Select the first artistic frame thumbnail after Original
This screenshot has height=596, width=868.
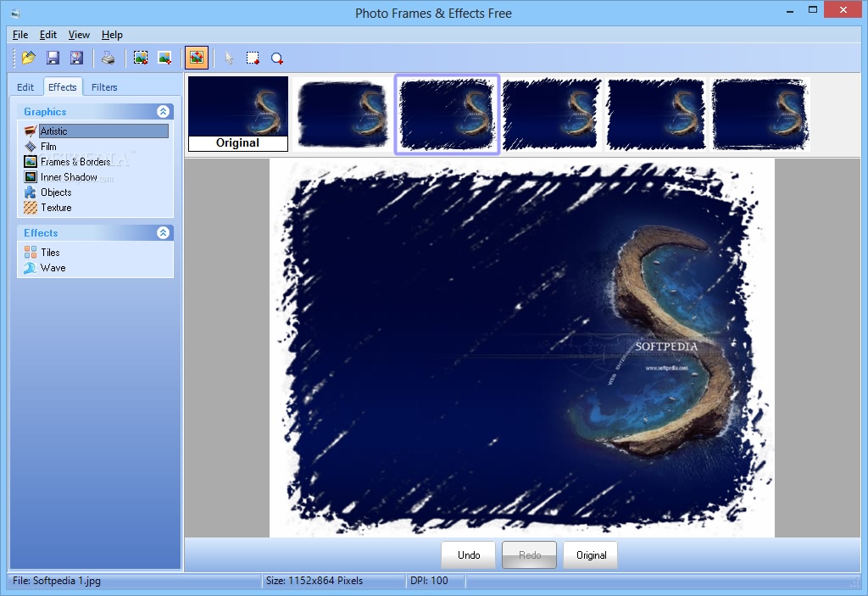click(342, 114)
